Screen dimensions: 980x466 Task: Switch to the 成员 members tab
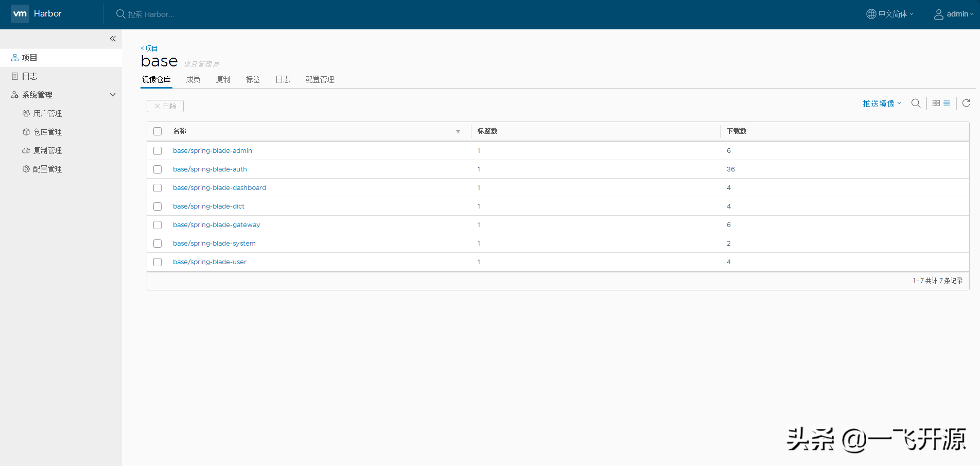[x=193, y=79]
